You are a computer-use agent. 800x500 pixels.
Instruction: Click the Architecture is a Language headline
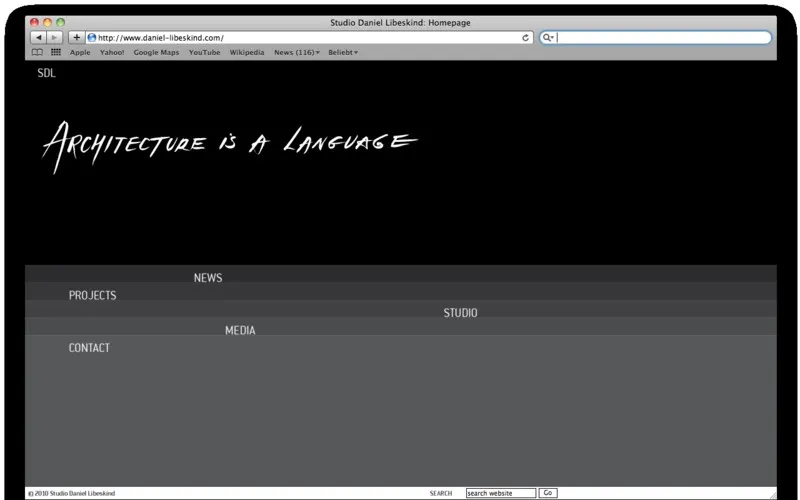(230, 146)
